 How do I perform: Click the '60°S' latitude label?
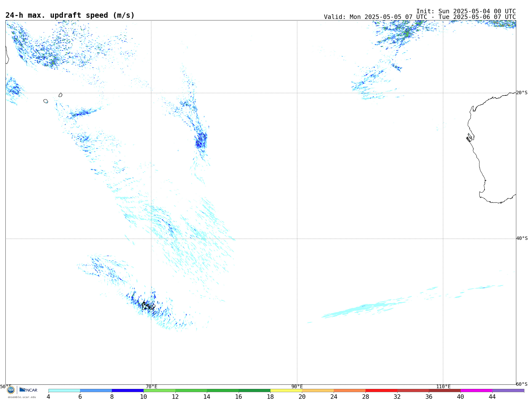[x=522, y=384]
